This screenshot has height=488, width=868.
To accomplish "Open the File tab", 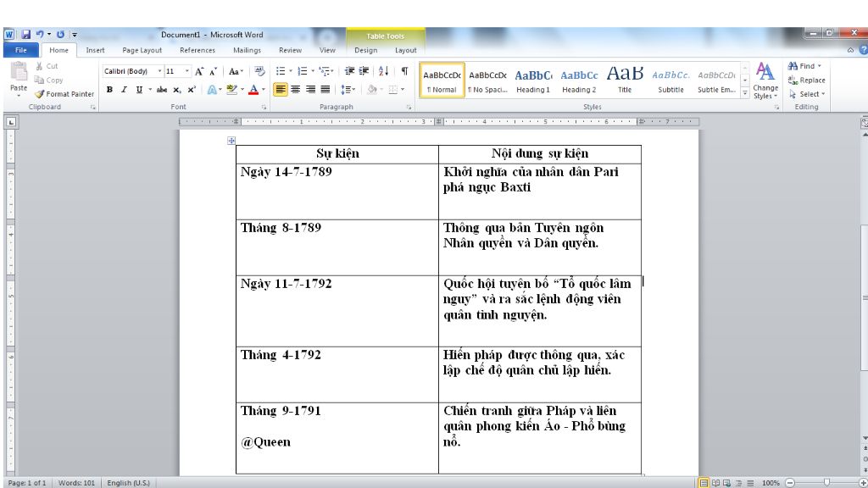I will pos(21,50).
